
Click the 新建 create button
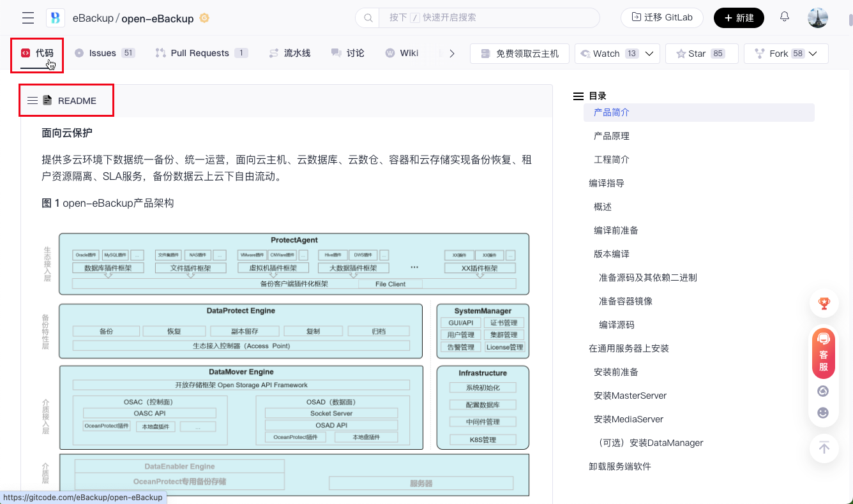tap(739, 18)
